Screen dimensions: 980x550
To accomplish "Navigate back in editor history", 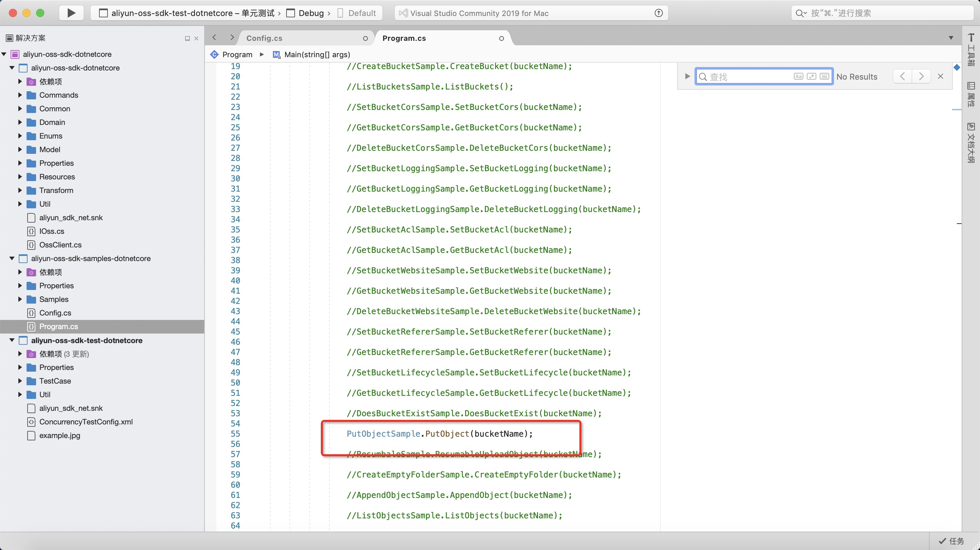I will [214, 37].
